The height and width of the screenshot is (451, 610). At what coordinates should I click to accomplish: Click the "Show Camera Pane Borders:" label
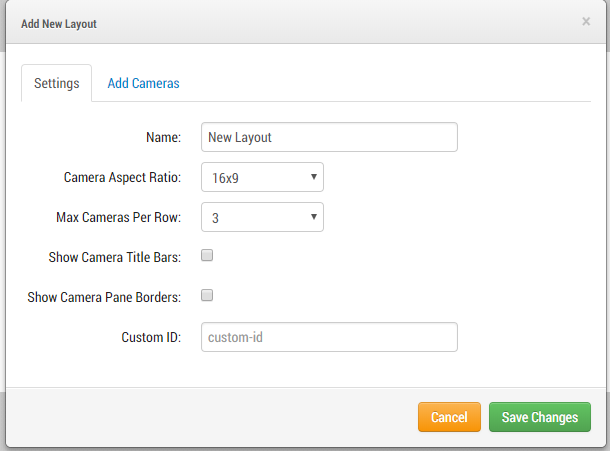pos(105,296)
